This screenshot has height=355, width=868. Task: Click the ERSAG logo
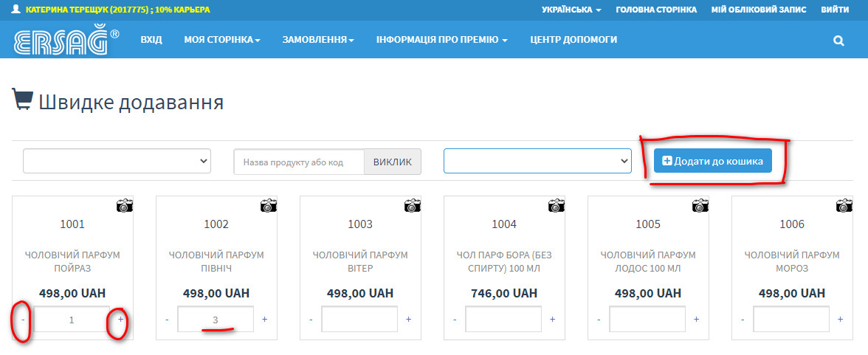tap(66, 41)
